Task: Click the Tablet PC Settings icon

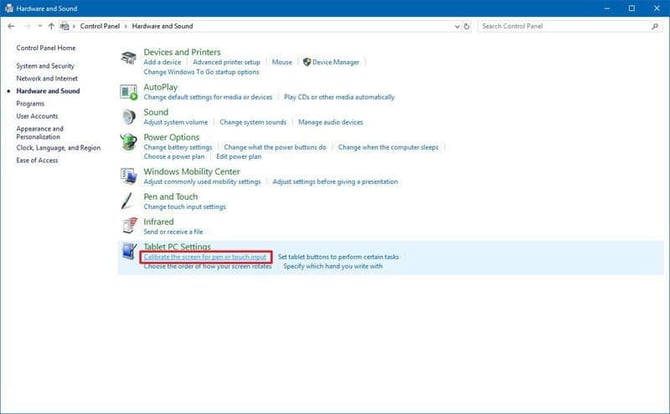Action: pyautogui.click(x=129, y=251)
